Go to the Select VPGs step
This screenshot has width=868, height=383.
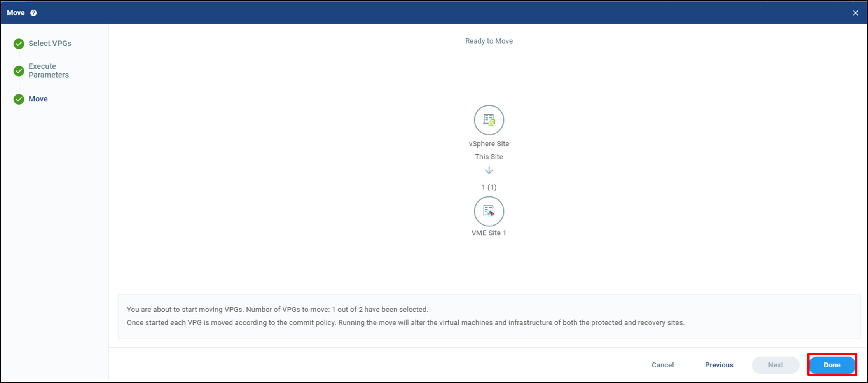(x=50, y=44)
